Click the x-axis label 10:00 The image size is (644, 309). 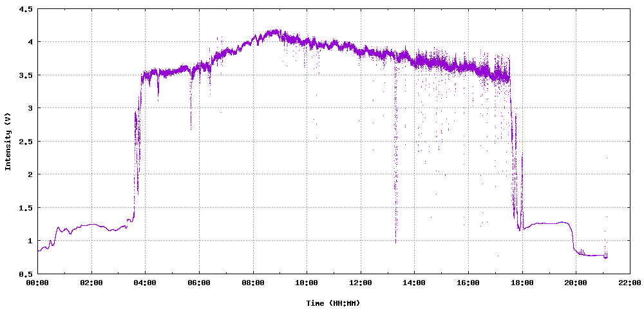tap(307, 283)
